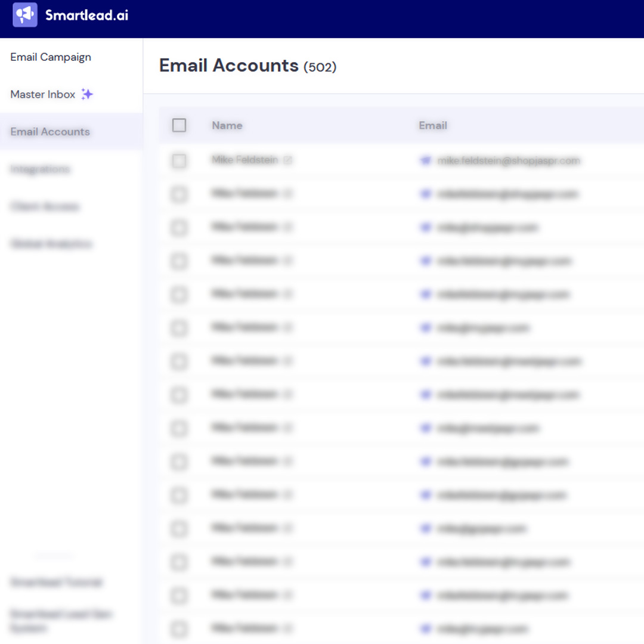The height and width of the screenshot is (644, 644).
Task: Check the select-all checkbox in the table header
Action: point(178,125)
